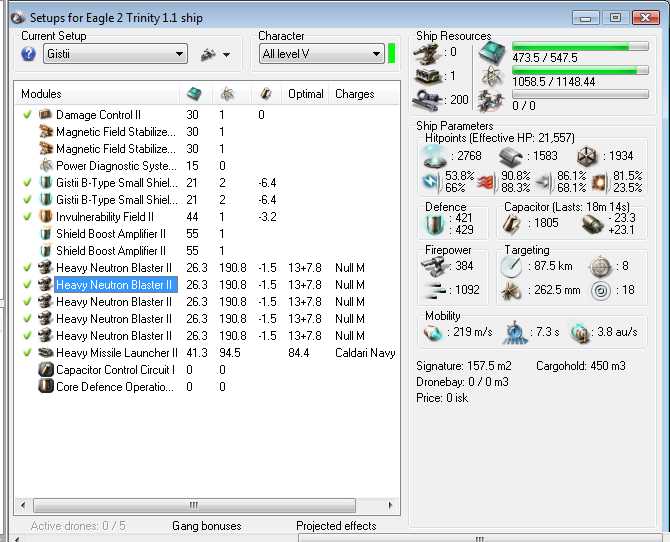This screenshot has width=670, height=542.
Task: Click the capacitor recharge icon showing -23.3
Action: tap(593, 224)
